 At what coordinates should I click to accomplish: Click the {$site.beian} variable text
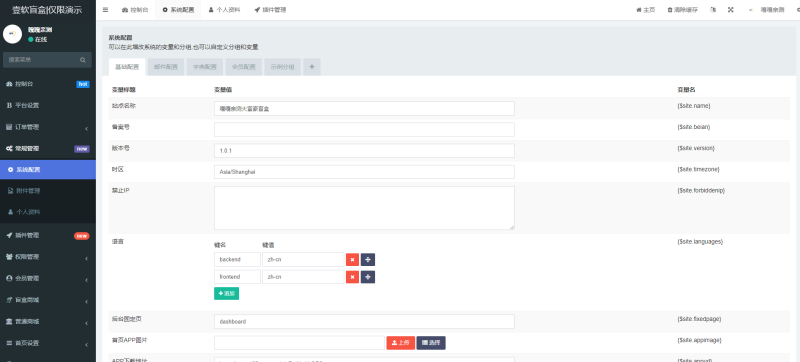pos(694,127)
